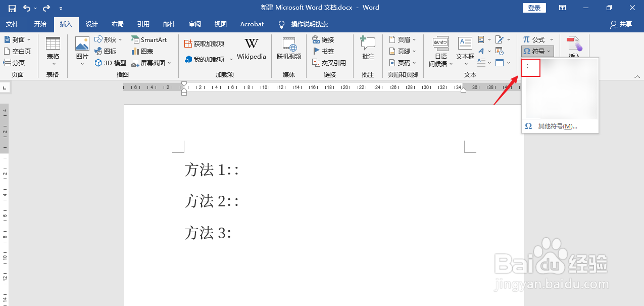This screenshot has height=306, width=644.
Task: Open the 页码 page number dropdown
Action: [x=403, y=63]
